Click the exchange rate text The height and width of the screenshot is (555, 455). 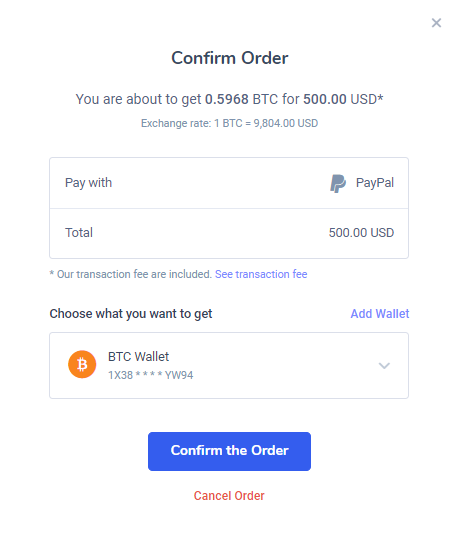click(x=229, y=123)
